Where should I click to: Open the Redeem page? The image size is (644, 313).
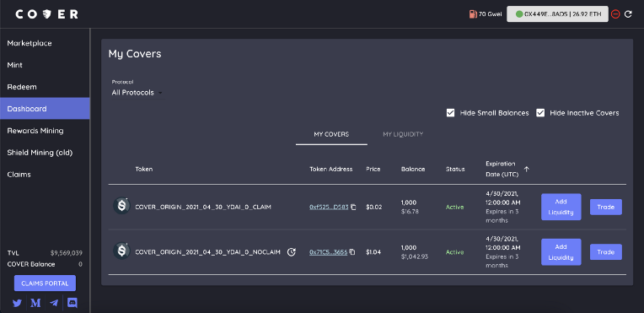(x=45, y=87)
